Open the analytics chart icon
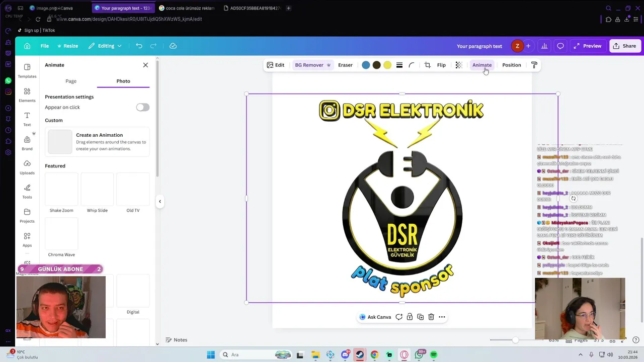 (x=544, y=46)
